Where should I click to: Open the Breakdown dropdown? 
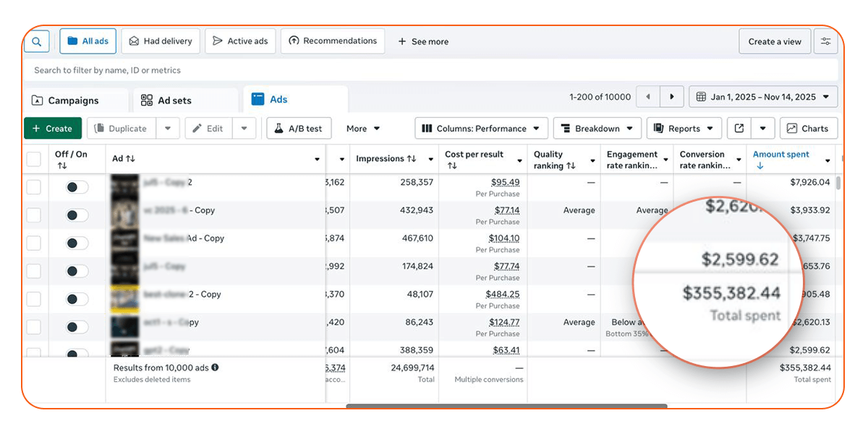597,128
